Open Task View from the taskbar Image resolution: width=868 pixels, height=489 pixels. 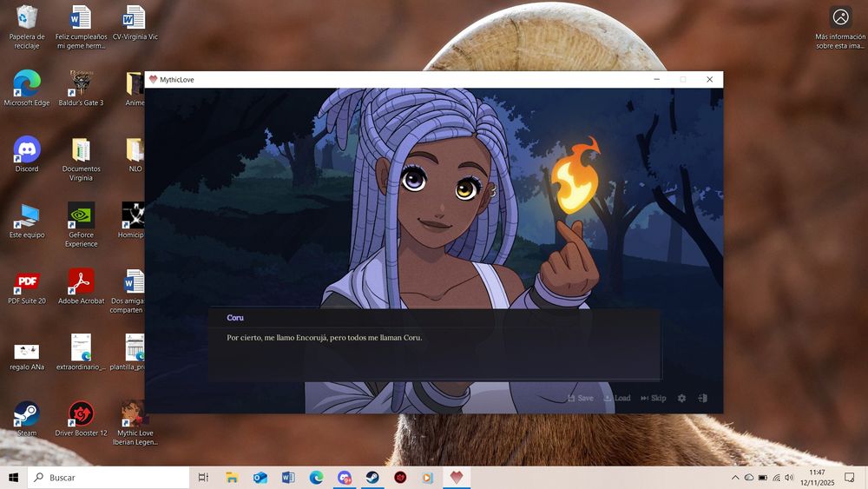point(203,478)
